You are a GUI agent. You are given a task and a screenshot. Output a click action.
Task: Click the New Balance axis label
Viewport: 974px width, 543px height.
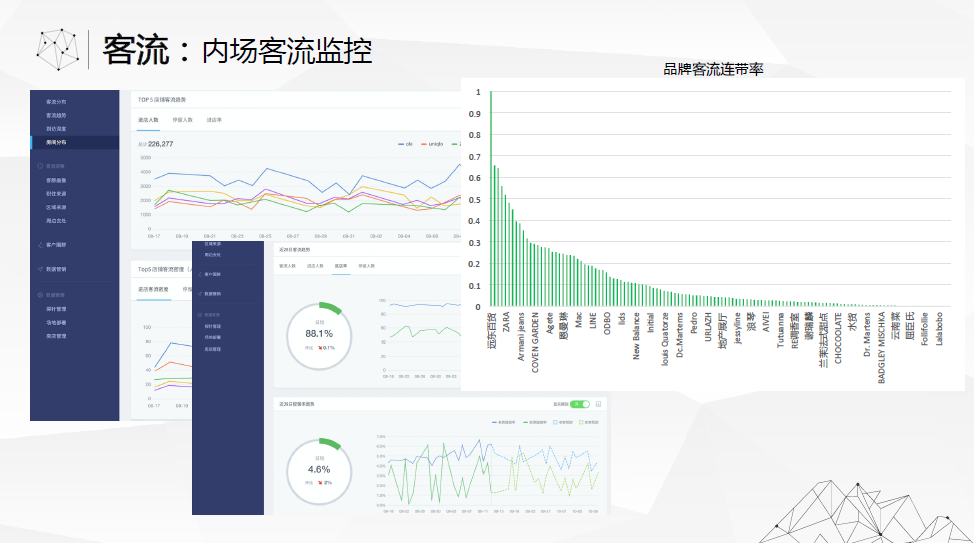click(x=636, y=335)
